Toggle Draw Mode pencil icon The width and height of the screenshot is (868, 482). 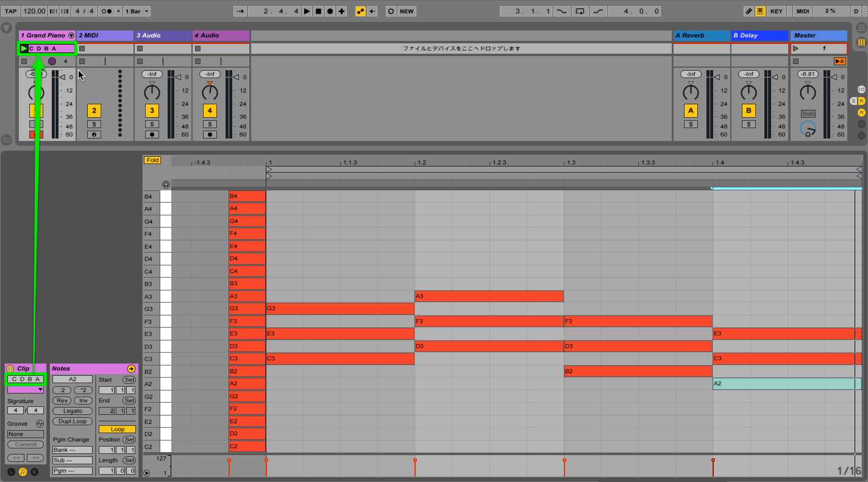(749, 11)
